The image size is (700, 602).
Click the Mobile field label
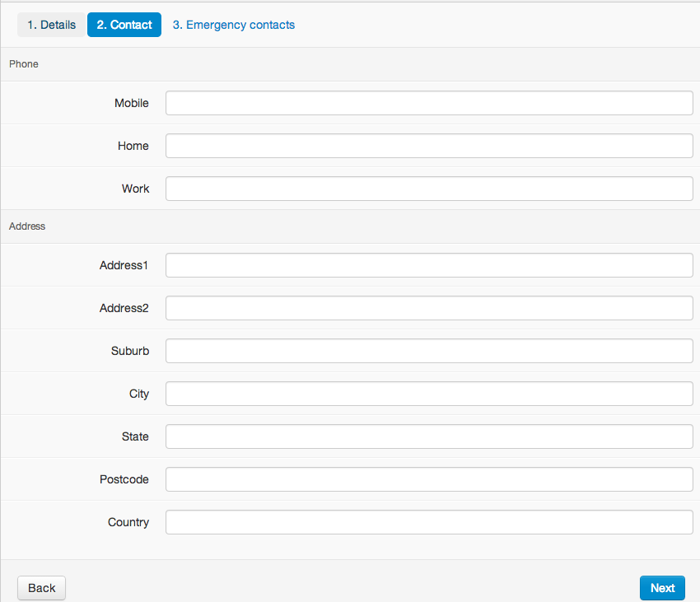pyautogui.click(x=131, y=103)
